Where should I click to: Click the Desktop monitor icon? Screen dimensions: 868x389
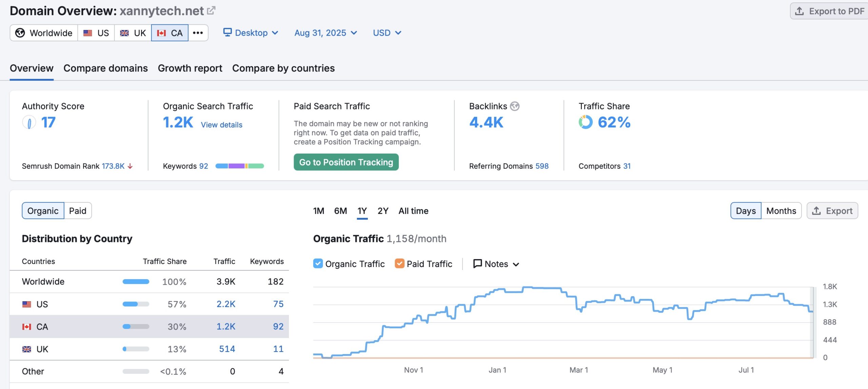(x=228, y=32)
